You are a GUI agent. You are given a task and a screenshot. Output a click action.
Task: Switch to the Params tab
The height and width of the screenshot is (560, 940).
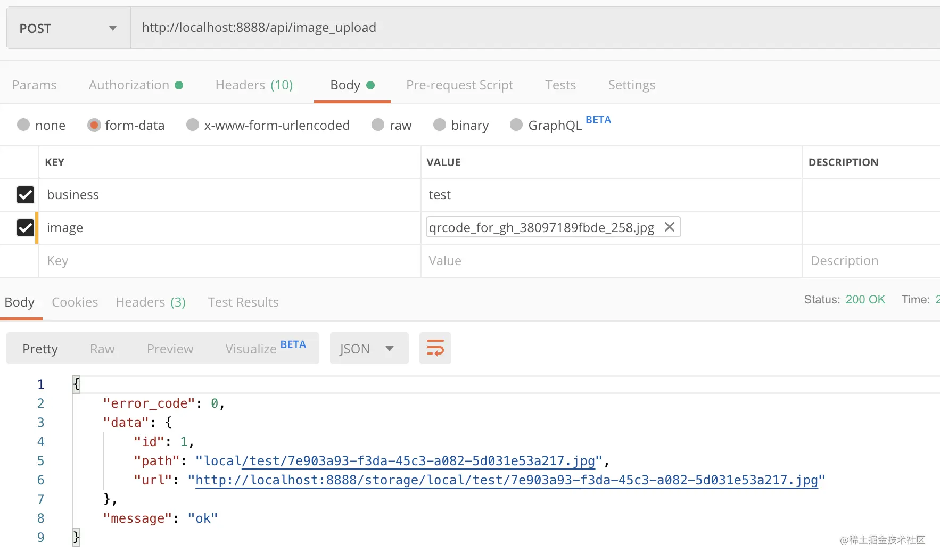pos(34,85)
